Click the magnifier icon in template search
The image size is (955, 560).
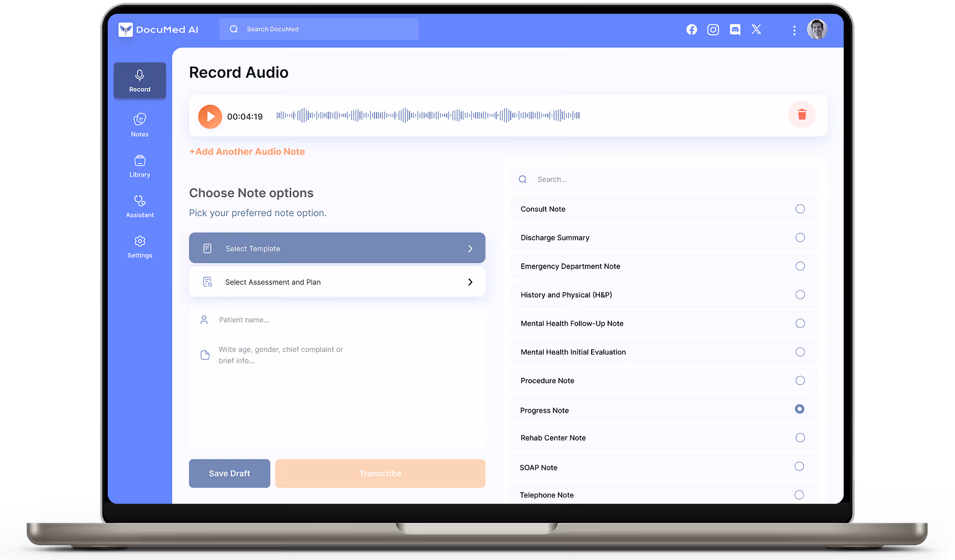tap(523, 179)
